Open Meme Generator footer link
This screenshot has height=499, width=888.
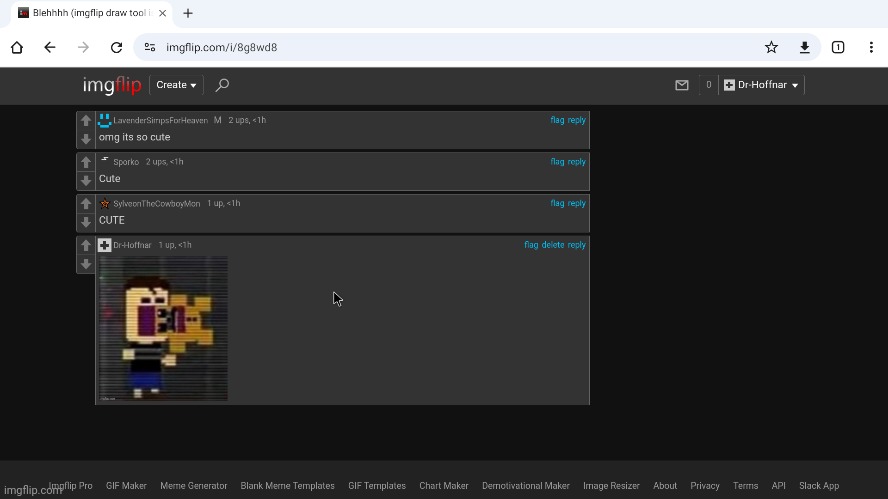pyautogui.click(x=193, y=486)
